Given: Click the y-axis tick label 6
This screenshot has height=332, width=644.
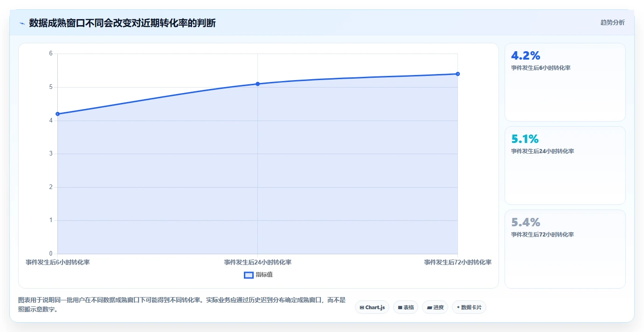Looking at the screenshot, I should 51,54.
